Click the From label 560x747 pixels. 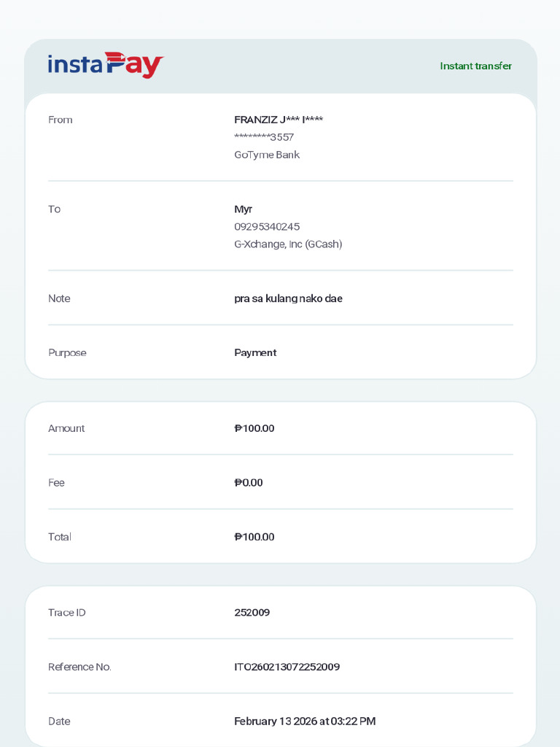tap(61, 120)
